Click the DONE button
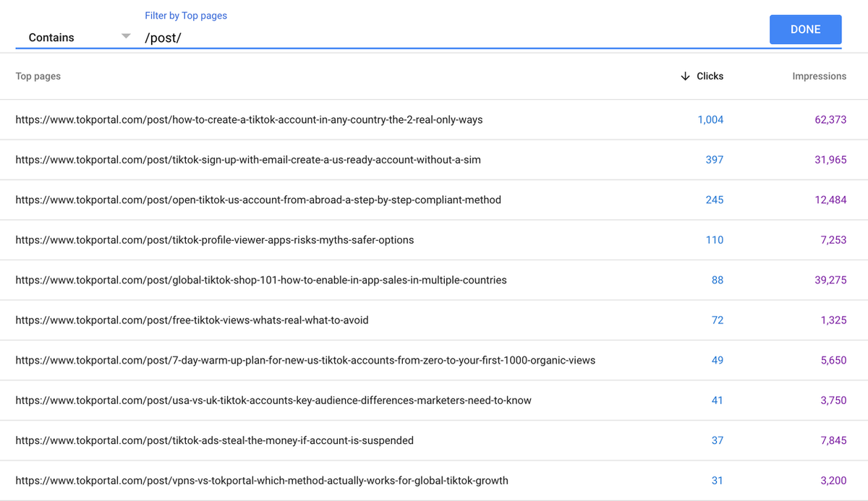 (x=805, y=30)
